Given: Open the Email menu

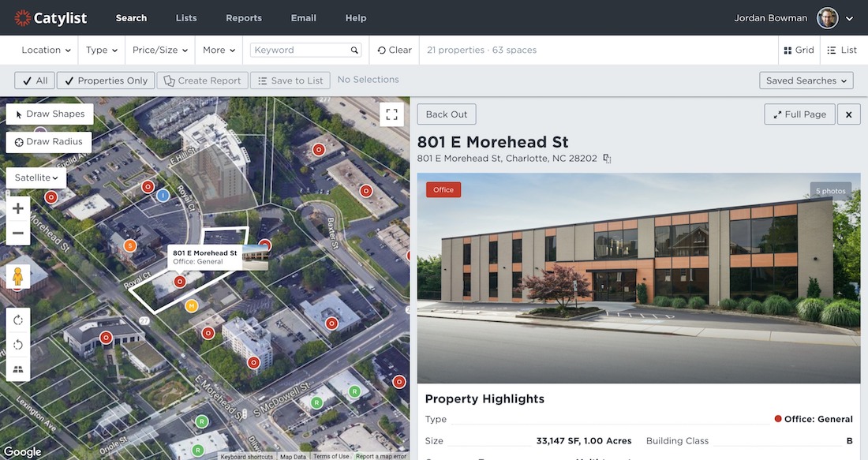Looking at the screenshot, I should tap(303, 18).
